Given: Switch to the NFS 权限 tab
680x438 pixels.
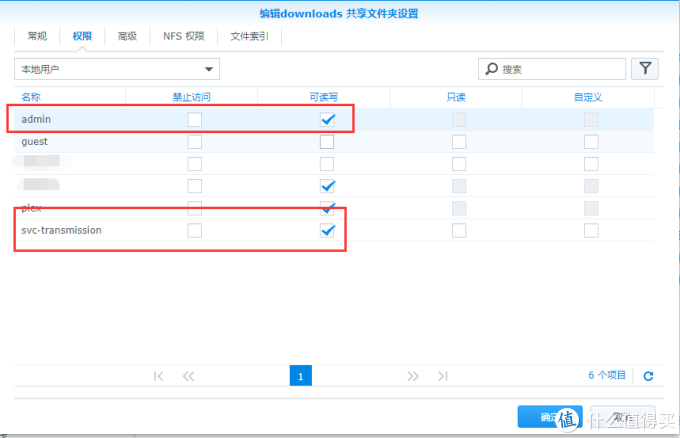Looking at the screenshot, I should pyautogui.click(x=184, y=36).
